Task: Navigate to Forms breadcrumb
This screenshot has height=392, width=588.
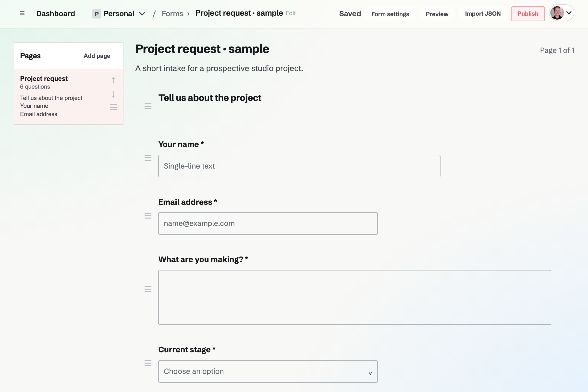Action: click(x=172, y=14)
